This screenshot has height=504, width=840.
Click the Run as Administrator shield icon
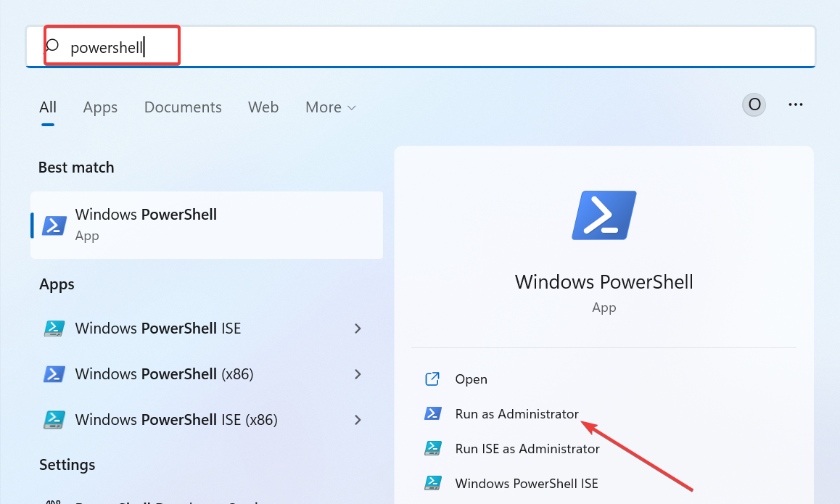tap(433, 413)
